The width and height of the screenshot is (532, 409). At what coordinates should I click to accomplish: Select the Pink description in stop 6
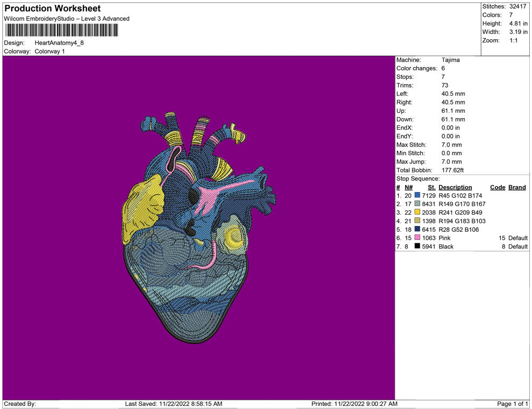click(x=445, y=238)
